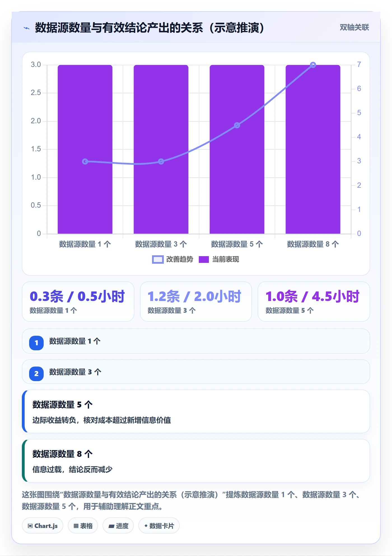This screenshot has height=556, width=392.
Task: Select list row 1 labeled 数据源数量 1 个
Action: point(196,341)
